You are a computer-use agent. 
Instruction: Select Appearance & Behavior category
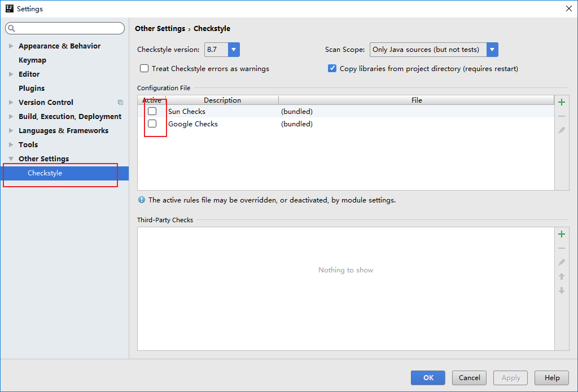point(60,46)
